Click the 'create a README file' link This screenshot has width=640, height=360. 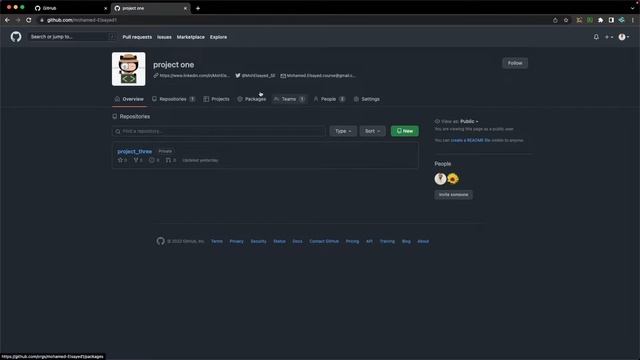(470, 140)
